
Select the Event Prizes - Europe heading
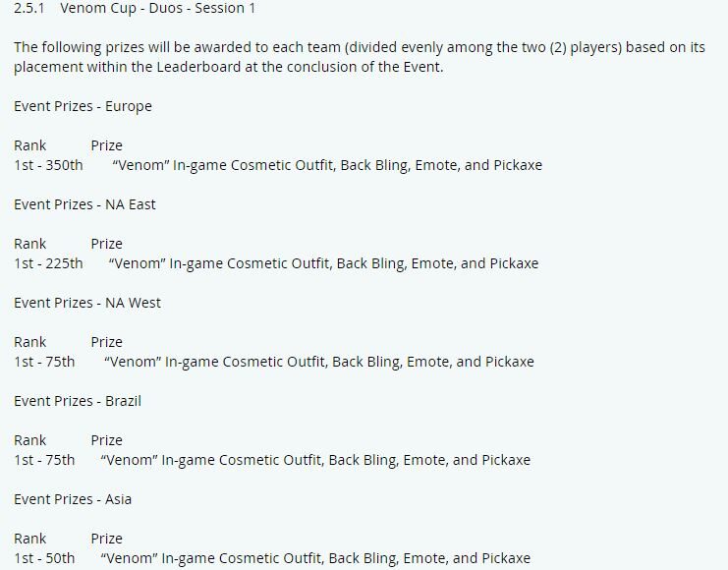point(84,106)
